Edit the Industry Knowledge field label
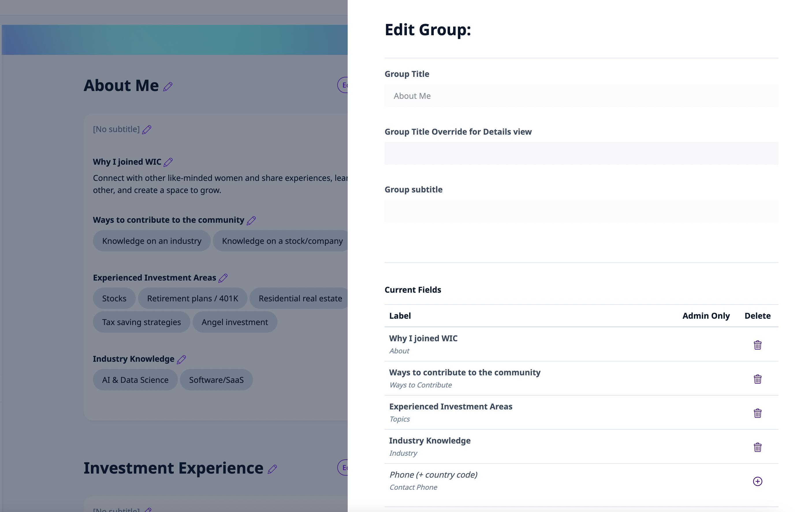The image size is (812, 512). point(181,359)
